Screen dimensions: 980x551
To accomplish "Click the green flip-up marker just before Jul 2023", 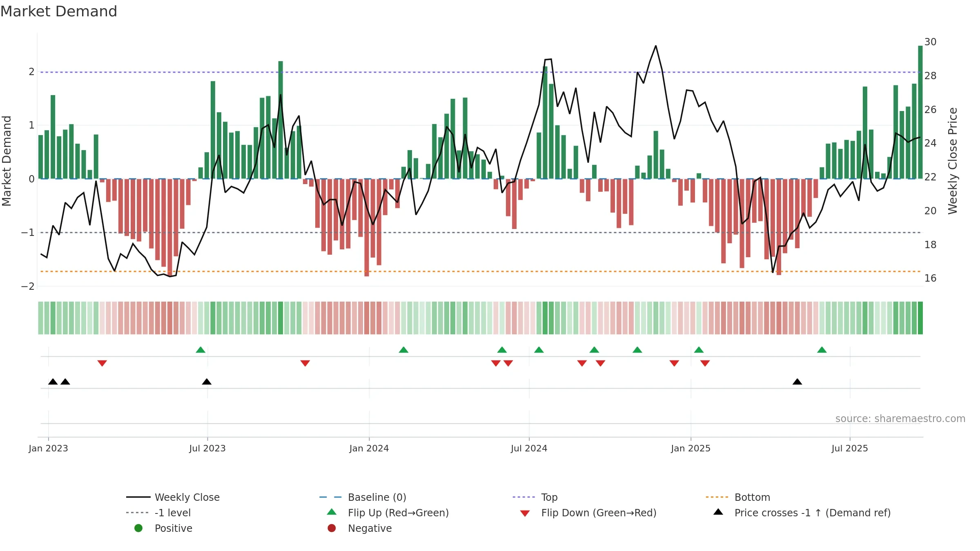I will [x=200, y=350].
